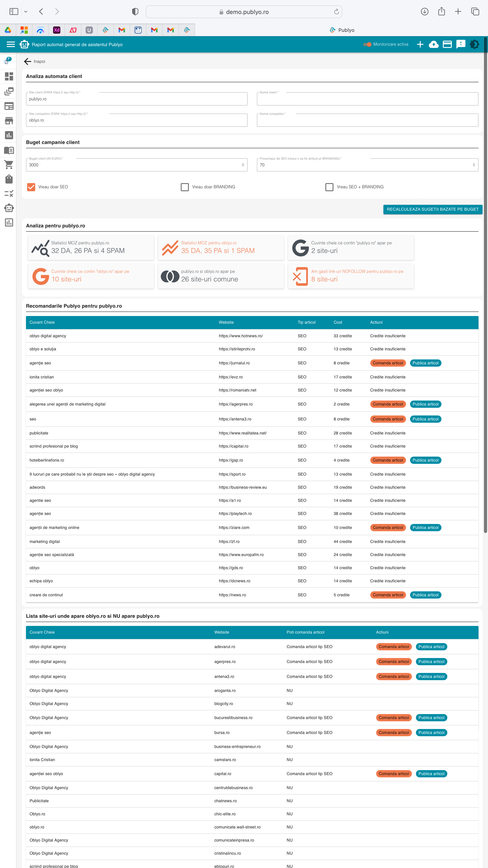Viewport: 488px width, 868px height.
Task: Open Safari tab overview icon
Action: [x=475, y=12]
